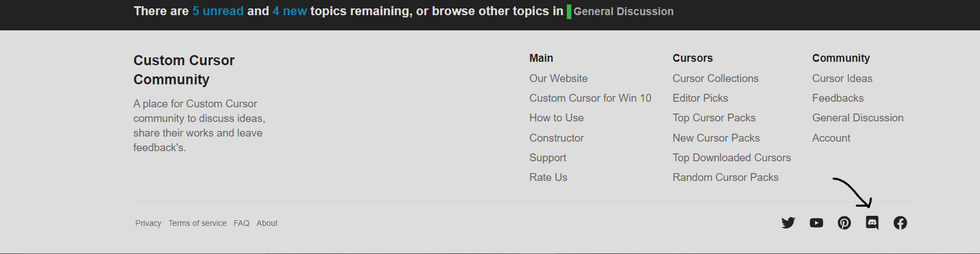Open the Twitter social icon
Image resolution: width=980 pixels, height=254 pixels.
pyautogui.click(x=788, y=223)
